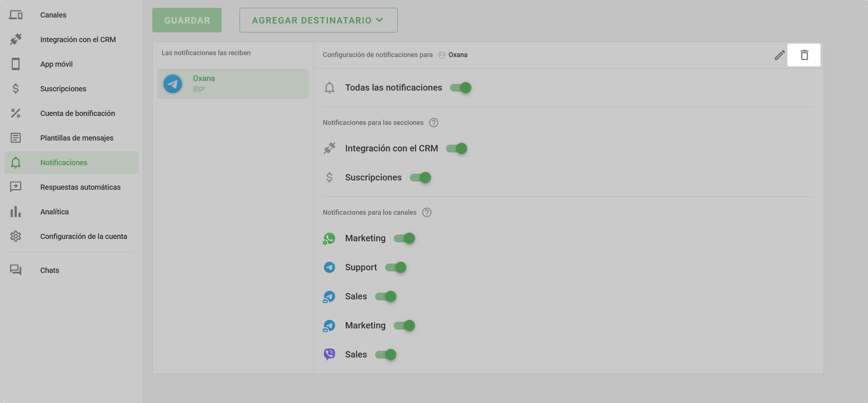The image size is (868, 403).
Task: Click the Chats speech bubbles icon
Action: (x=16, y=270)
